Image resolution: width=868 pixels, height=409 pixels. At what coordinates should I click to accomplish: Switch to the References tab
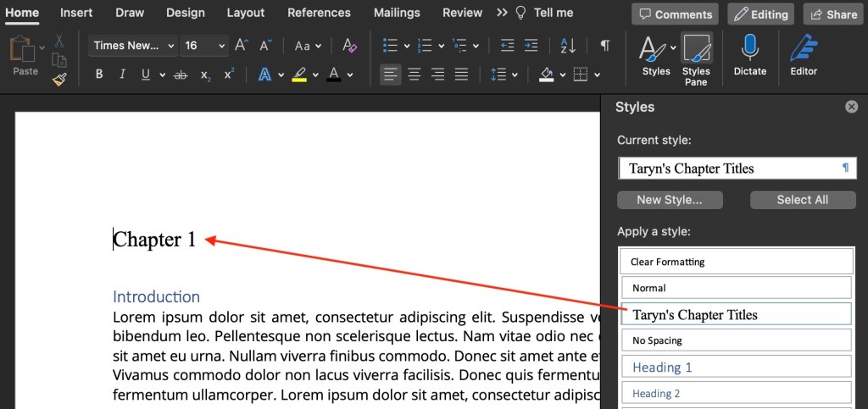click(x=319, y=13)
